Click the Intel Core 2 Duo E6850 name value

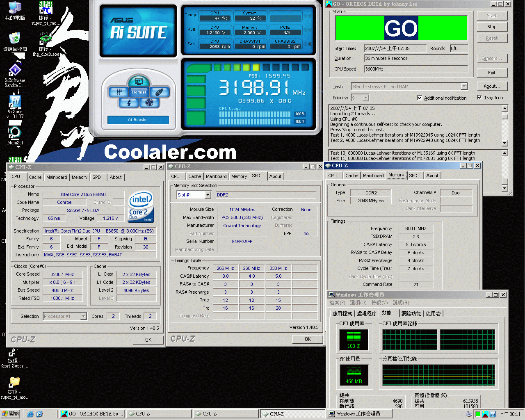click(83, 194)
